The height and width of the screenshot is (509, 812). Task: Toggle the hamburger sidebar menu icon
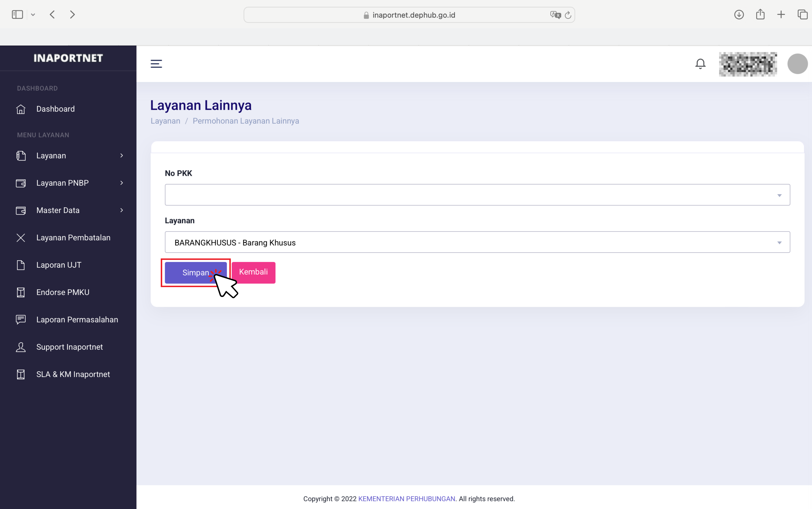[x=156, y=64]
